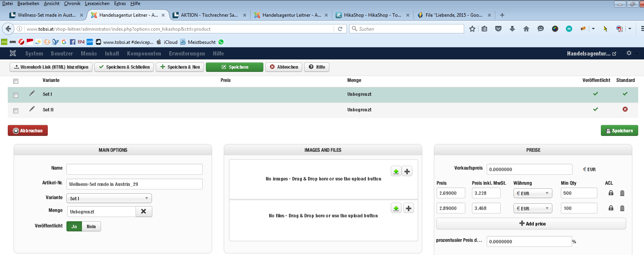The width and height of the screenshot is (644, 255).
Task: Open Firefox downloads arrow
Action: (x=512, y=29)
